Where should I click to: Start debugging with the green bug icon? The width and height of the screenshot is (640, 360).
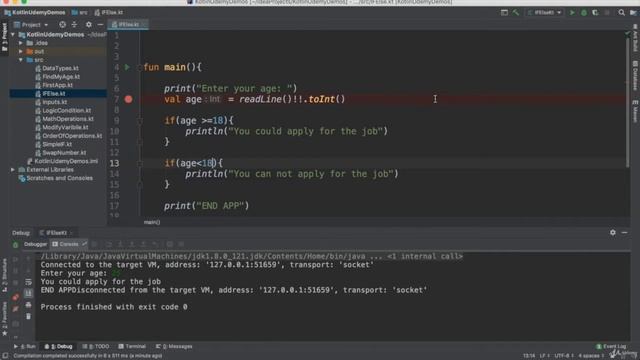584,13
